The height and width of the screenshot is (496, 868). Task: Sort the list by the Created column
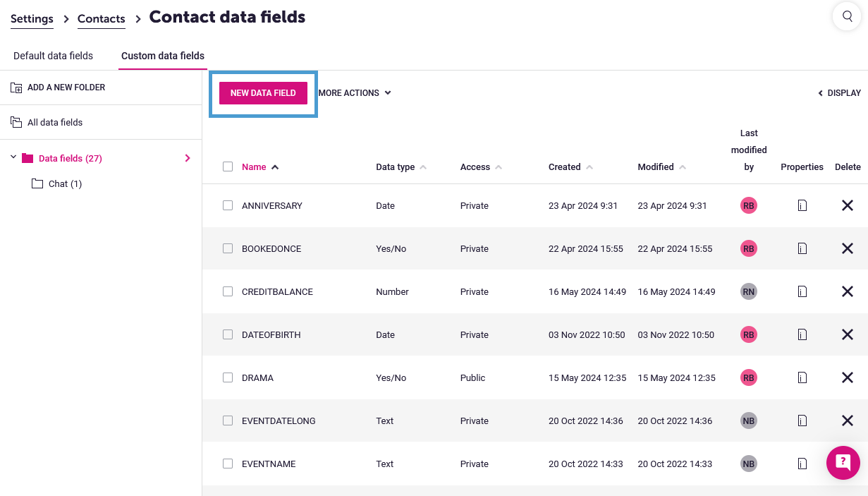point(565,167)
